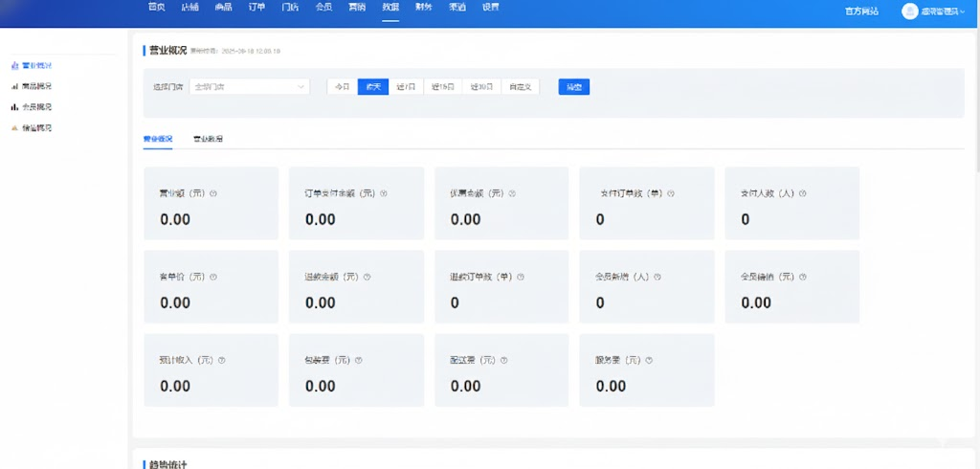Choose the 自定义 custom date range option

point(520,87)
